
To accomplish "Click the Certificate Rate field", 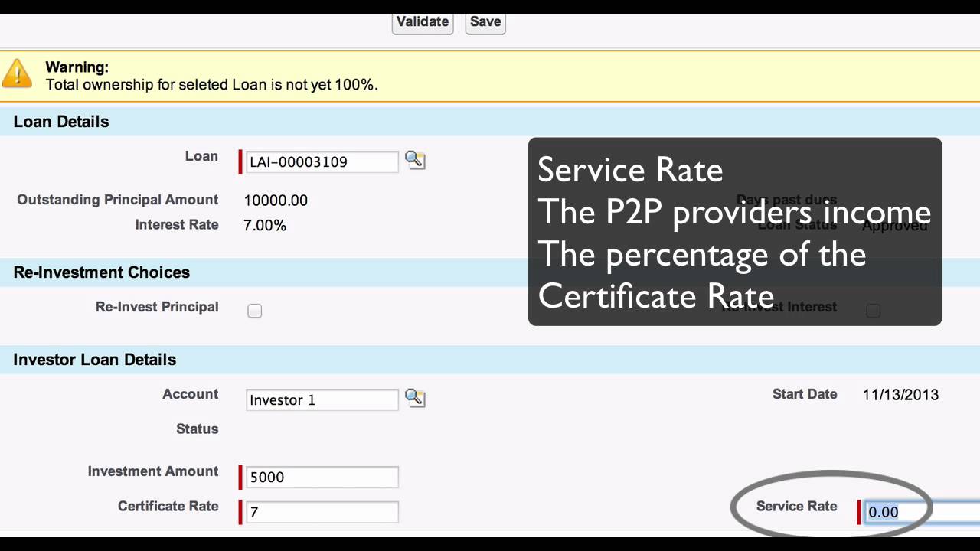I will coord(322,512).
